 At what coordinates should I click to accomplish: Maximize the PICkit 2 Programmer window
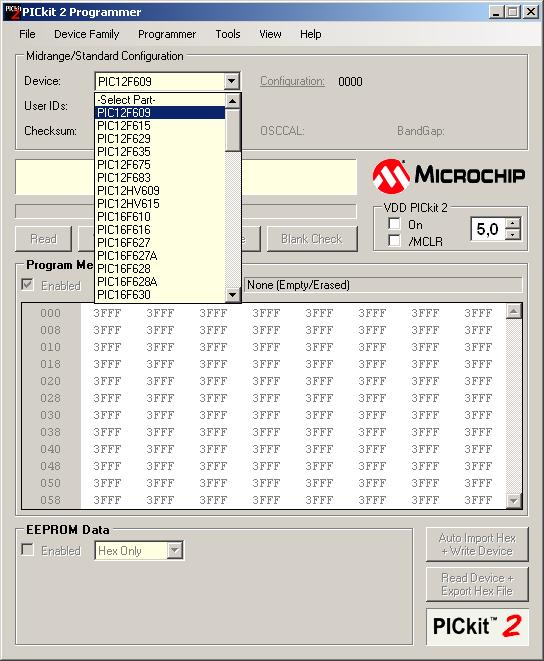point(513,12)
